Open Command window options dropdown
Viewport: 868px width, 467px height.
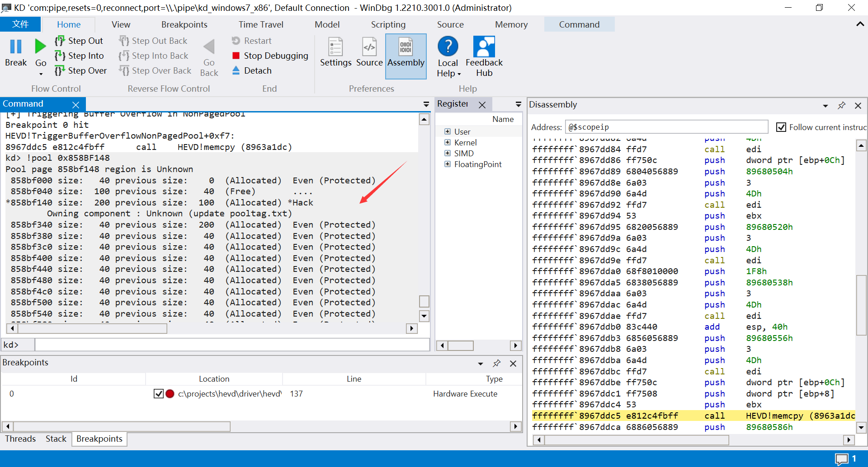pyautogui.click(x=426, y=104)
